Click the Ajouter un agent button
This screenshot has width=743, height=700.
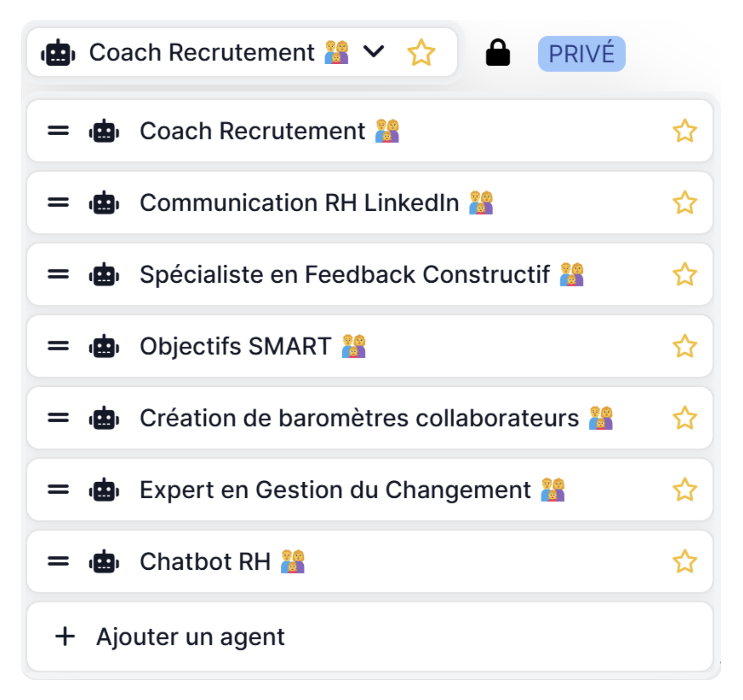tap(190, 636)
